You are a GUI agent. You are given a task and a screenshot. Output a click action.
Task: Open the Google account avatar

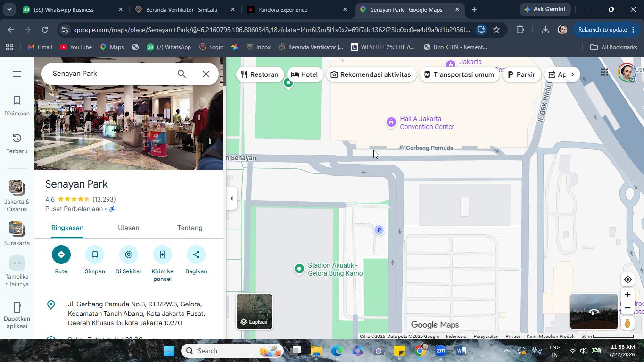(627, 72)
